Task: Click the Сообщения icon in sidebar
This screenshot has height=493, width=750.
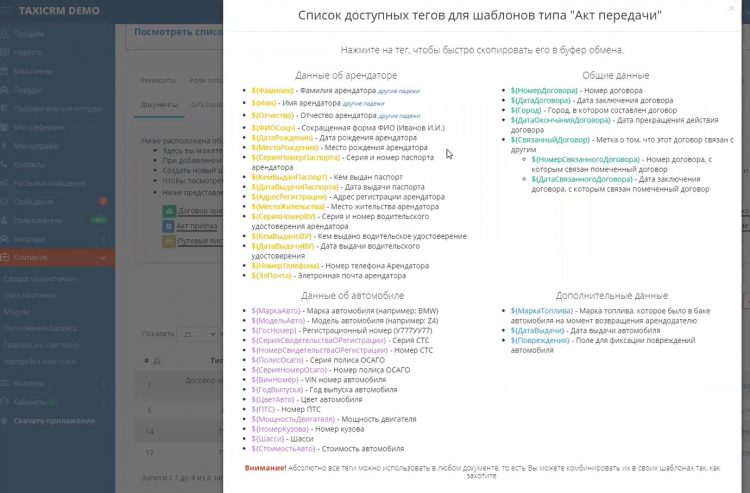Action: tap(6, 202)
